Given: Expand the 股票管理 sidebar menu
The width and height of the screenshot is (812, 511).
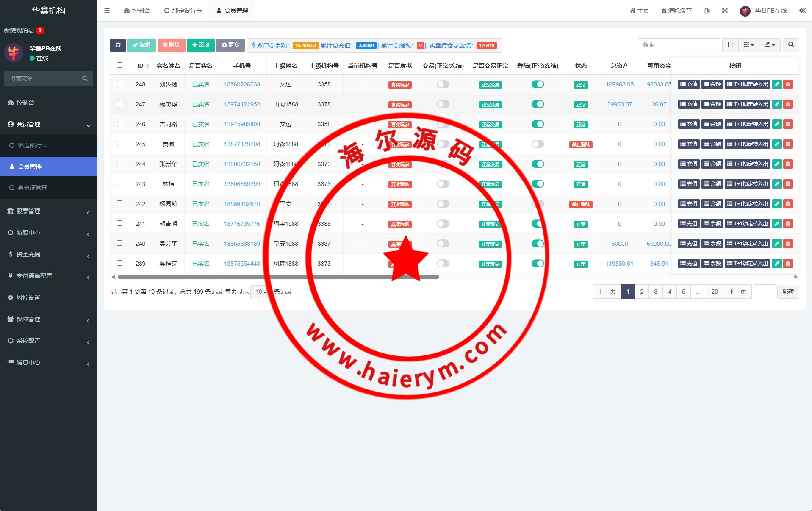Looking at the screenshot, I should pyautogui.click(x=48, y=211).
